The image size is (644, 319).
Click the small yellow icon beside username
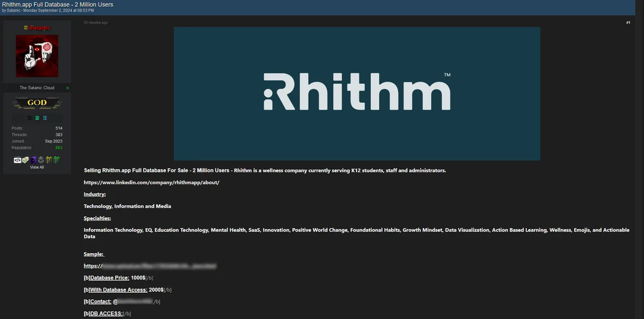click(26, 28)
